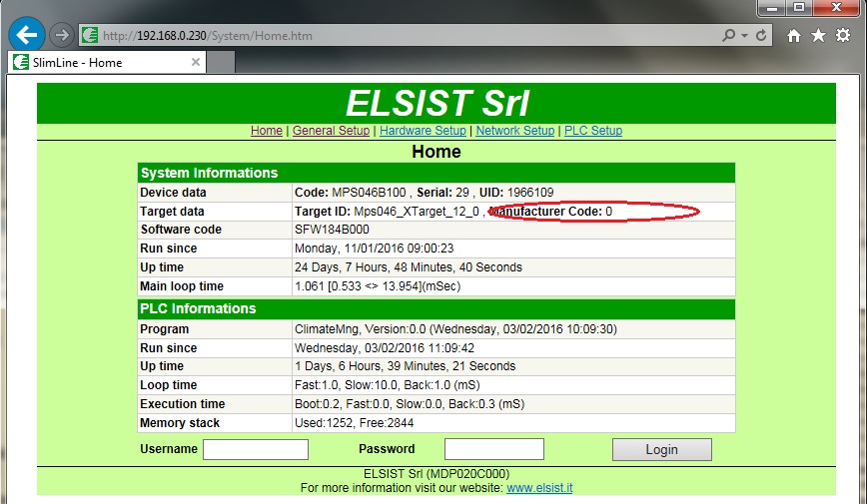Open the address bar dropdown arrow
This screenshot has height=504, width=867.
pyautogui.click(x=745, y=36)
